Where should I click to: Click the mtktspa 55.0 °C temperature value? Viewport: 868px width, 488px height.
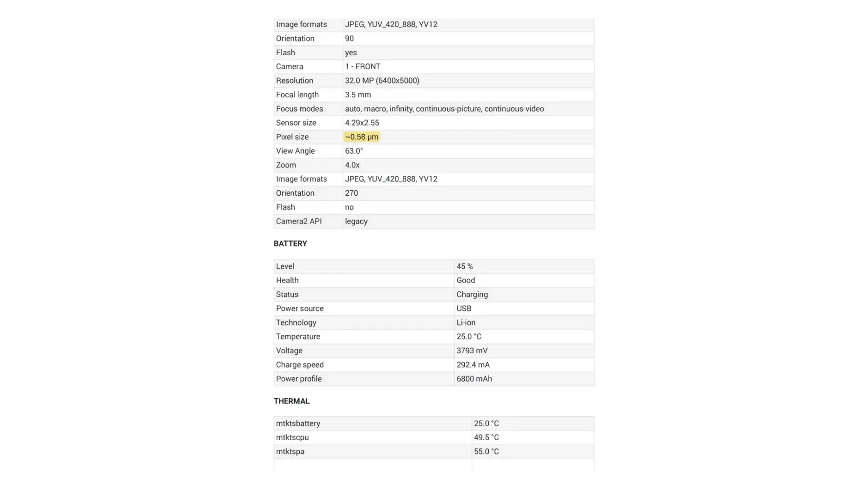(x=486, y=452)
